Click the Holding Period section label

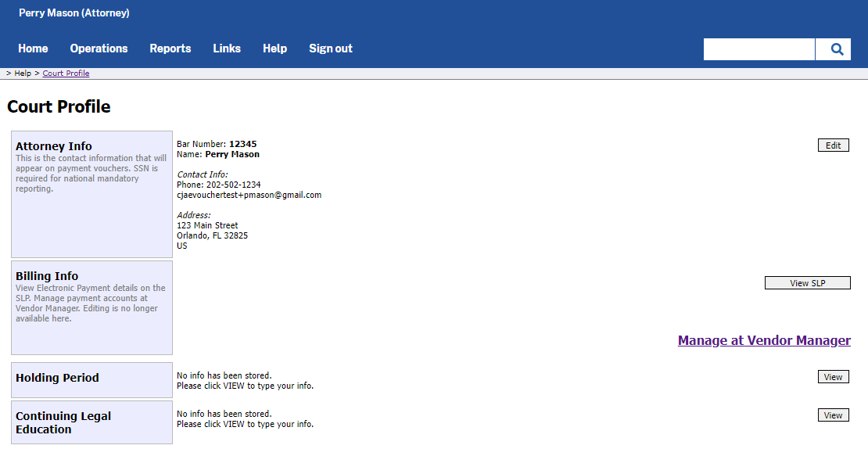coord(57,378)
